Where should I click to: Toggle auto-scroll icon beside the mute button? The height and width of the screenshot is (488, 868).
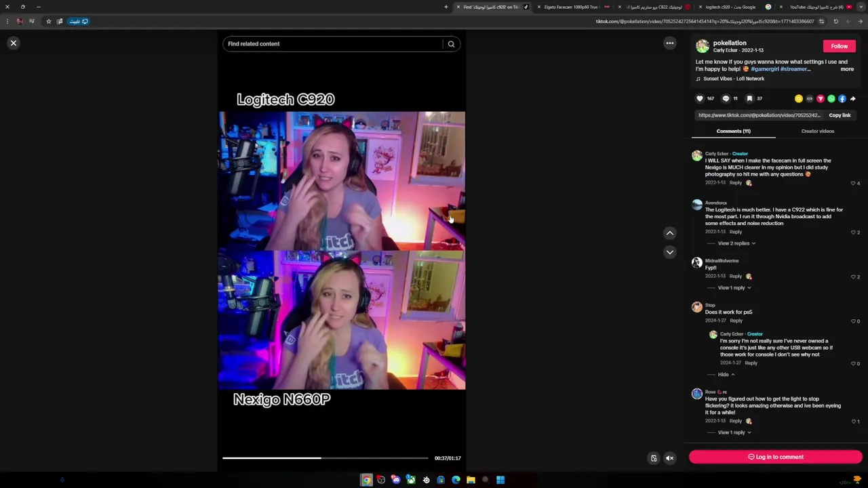[654, 458]
